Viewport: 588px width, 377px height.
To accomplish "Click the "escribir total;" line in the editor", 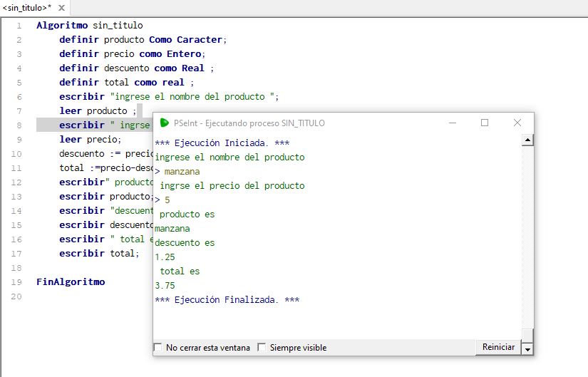I will click(100, 254).
